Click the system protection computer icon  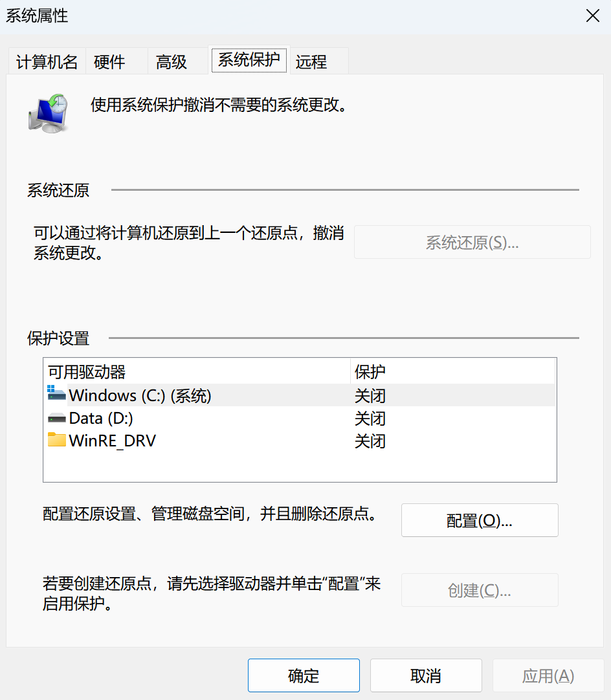pos(48,111)
